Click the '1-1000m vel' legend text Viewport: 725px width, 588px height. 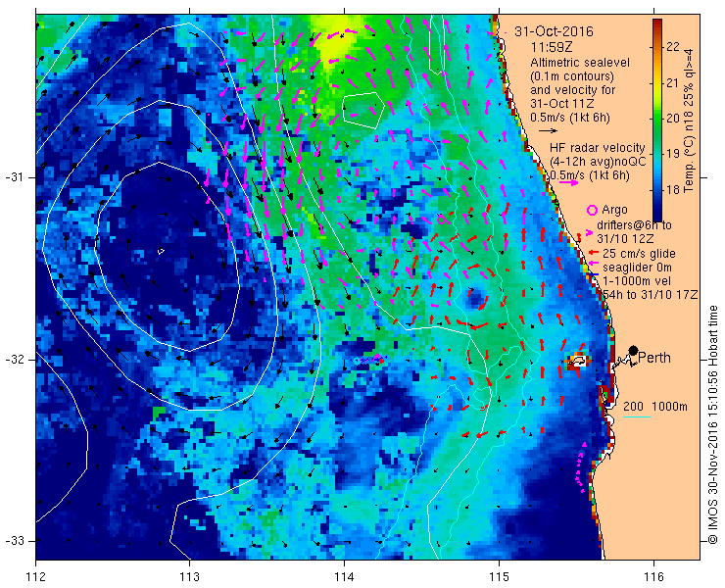point(637,281)
